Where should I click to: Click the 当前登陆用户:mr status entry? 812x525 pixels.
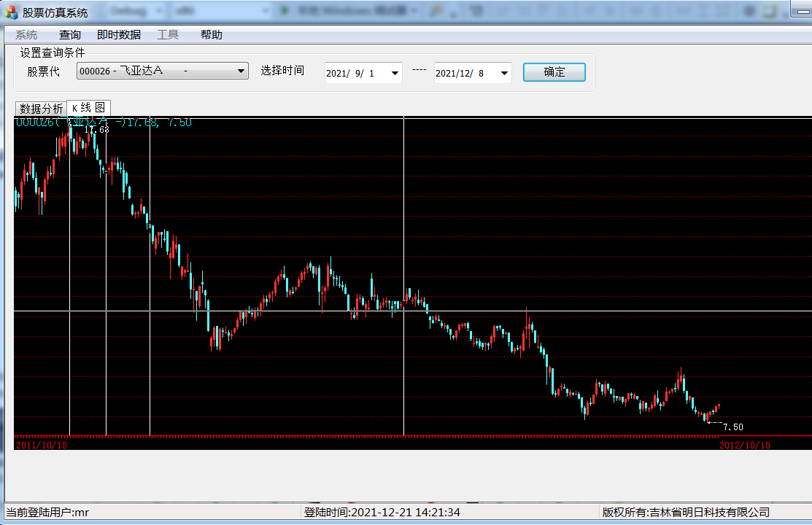[47, 512]
